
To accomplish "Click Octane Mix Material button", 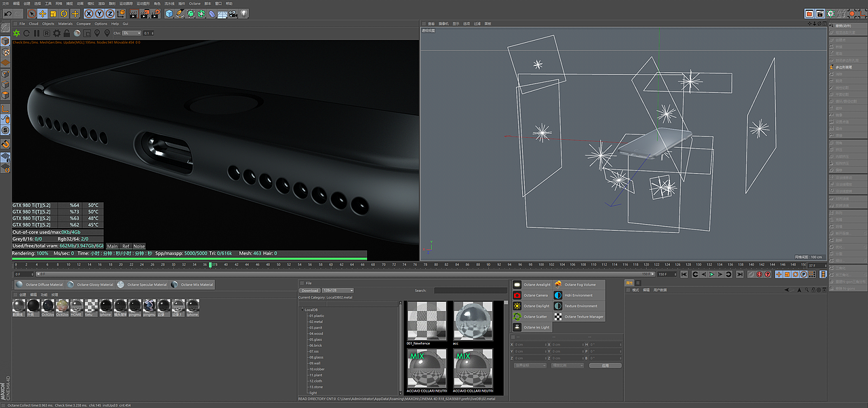I will coord(193,284).
